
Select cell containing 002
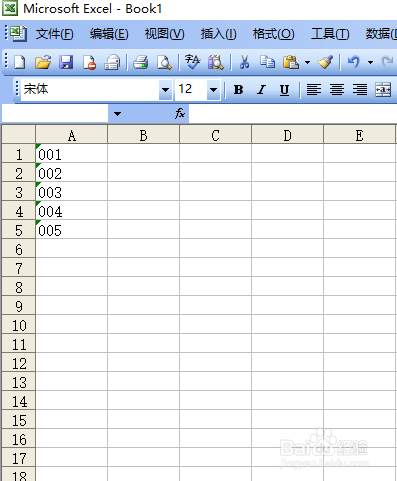(x=72, y=172)
